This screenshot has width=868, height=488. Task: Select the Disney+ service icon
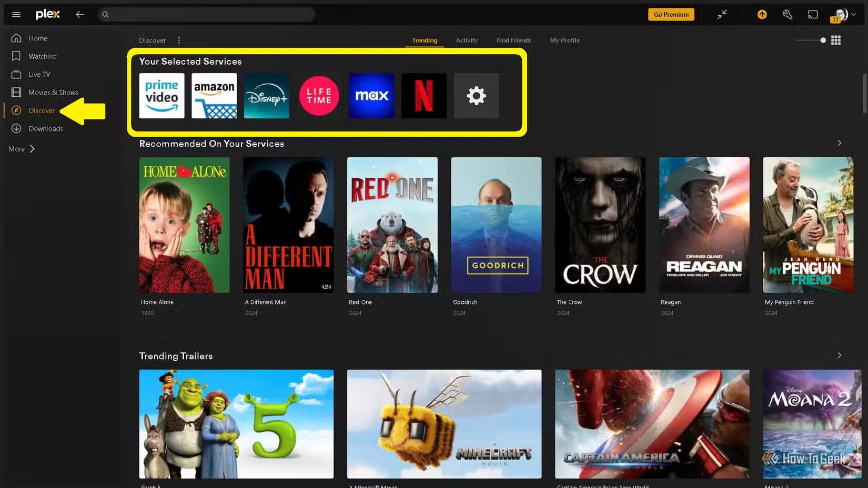pyautogui.click(x=267, y=96)
